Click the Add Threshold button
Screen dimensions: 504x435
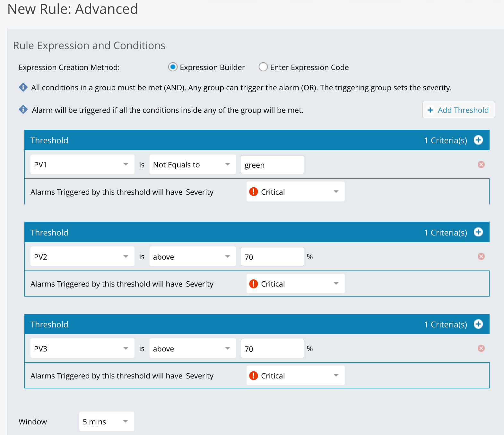458,110
